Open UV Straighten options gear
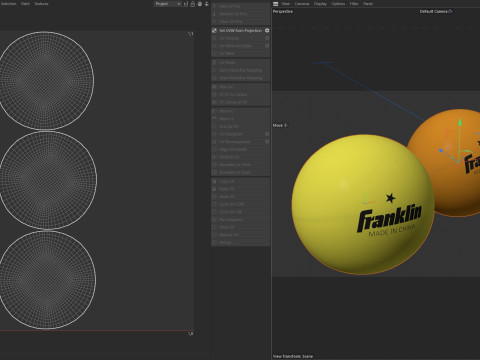The width and height of the screenshot is (480, 360). pos(267,134)
